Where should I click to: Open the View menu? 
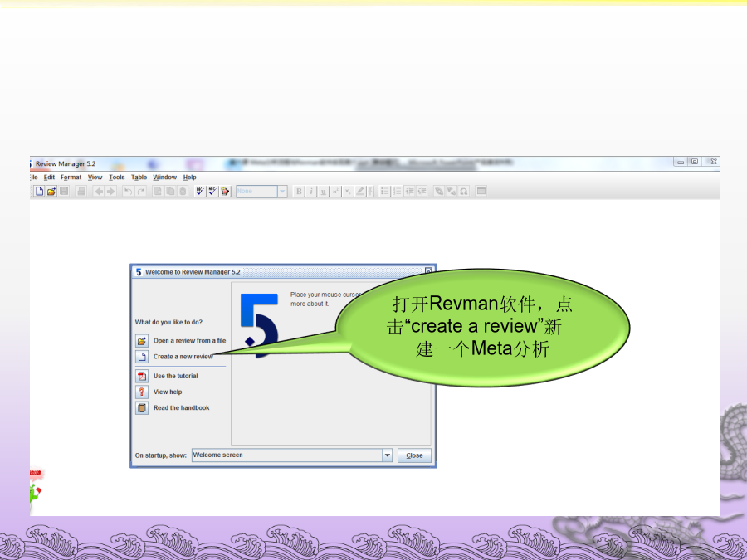point(95,178)
